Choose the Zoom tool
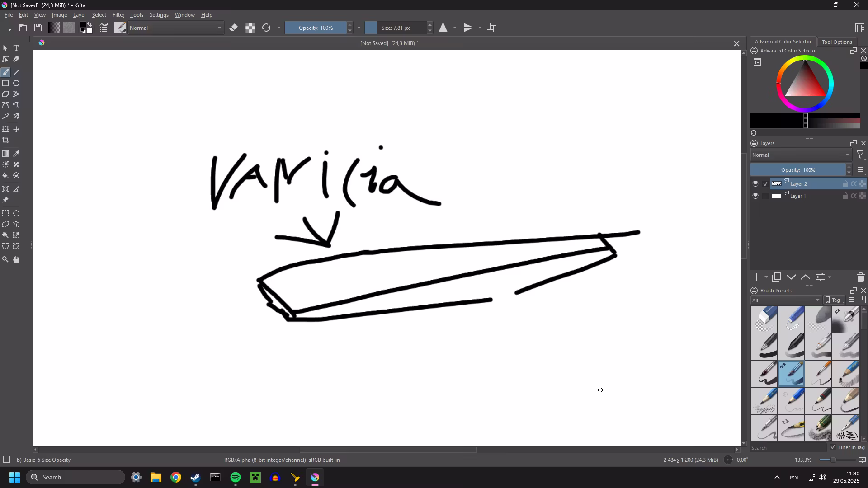This screenshot has height=488, width=868. pos(5,259)
